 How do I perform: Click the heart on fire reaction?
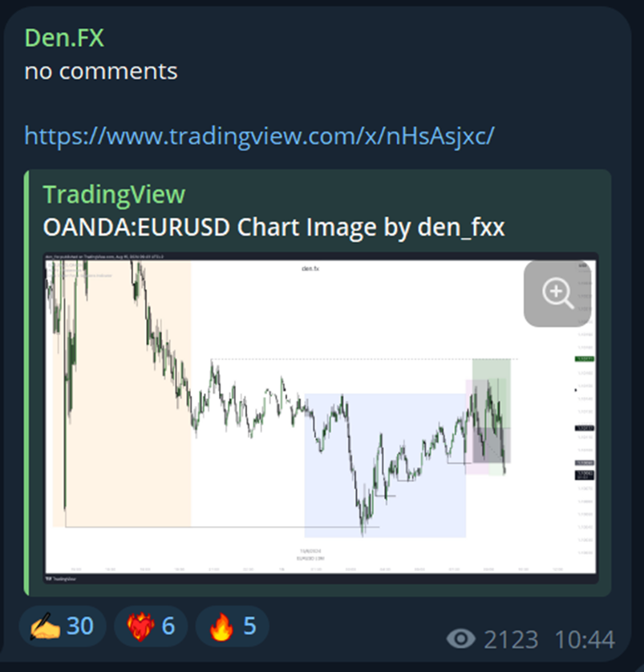[x=151, y=626]
